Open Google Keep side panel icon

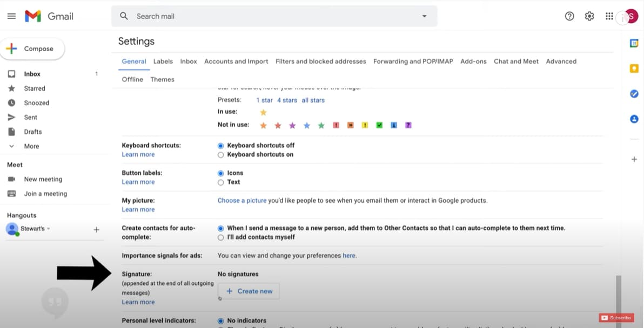click(634, 69)
